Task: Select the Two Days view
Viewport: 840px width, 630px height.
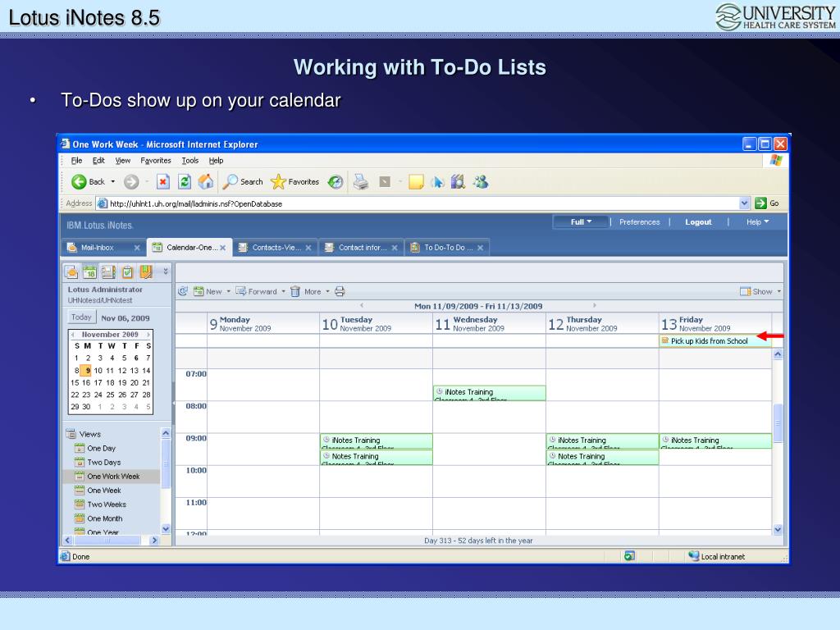Action: tap(104, 463)
